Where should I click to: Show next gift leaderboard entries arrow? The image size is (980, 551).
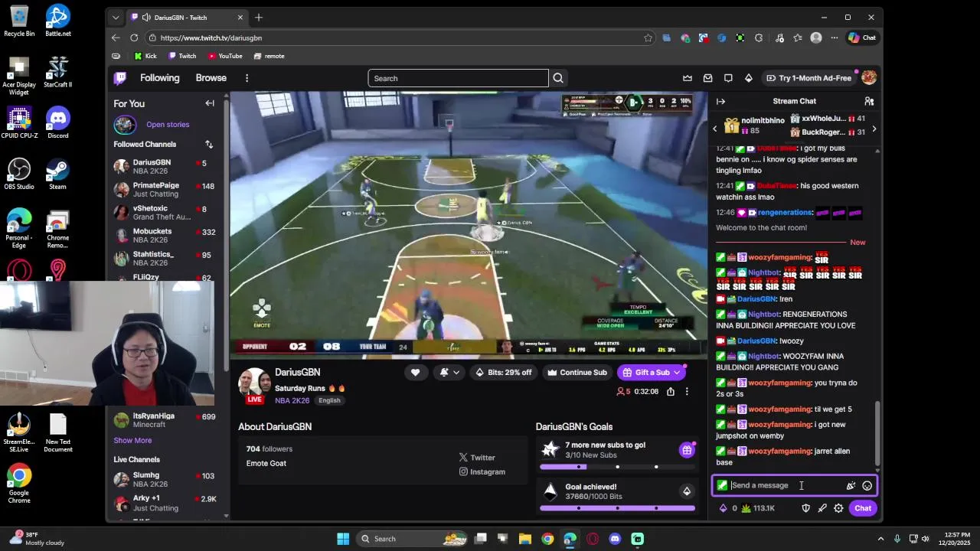pyautogui.click(x=874, y=129)
